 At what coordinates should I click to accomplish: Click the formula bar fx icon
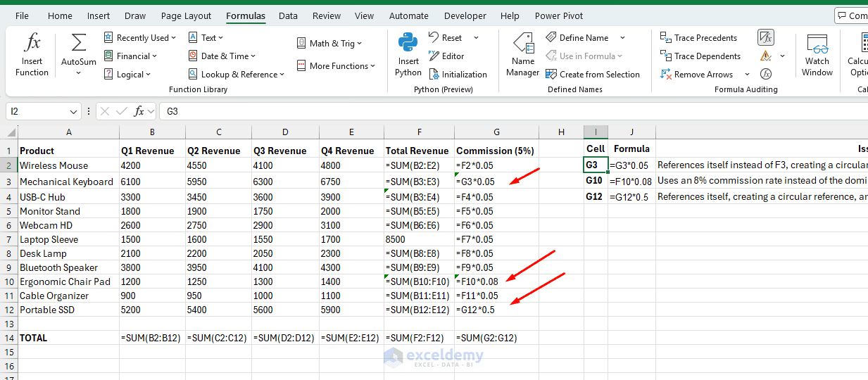click(139, 111)
